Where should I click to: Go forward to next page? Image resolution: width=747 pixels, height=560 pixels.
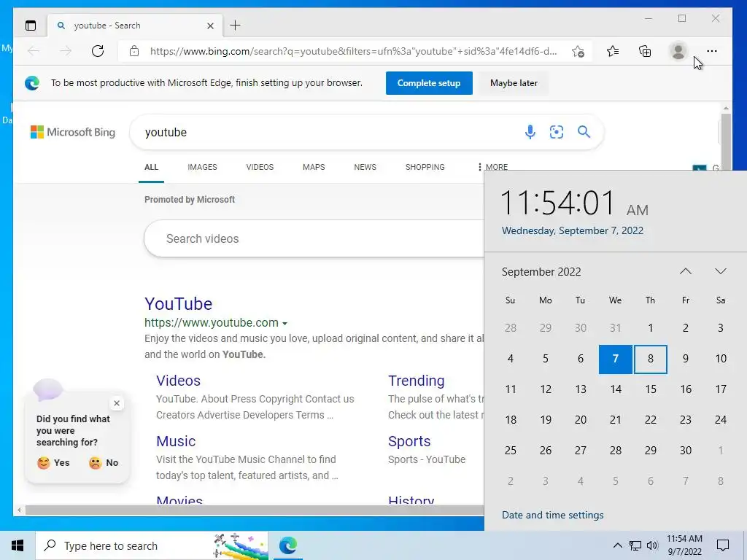click(66, 51)
